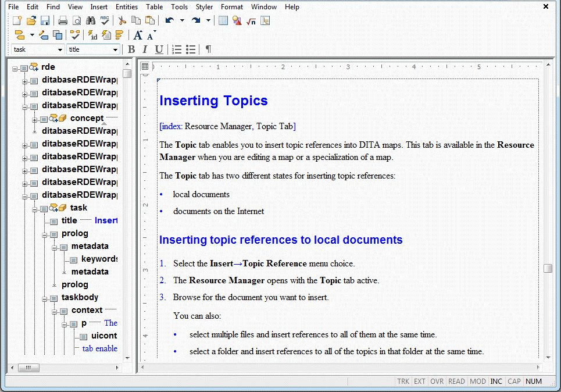Screen dimensions: 561x392
Task: Open Find with the binoculars icon
Action: 91,21
